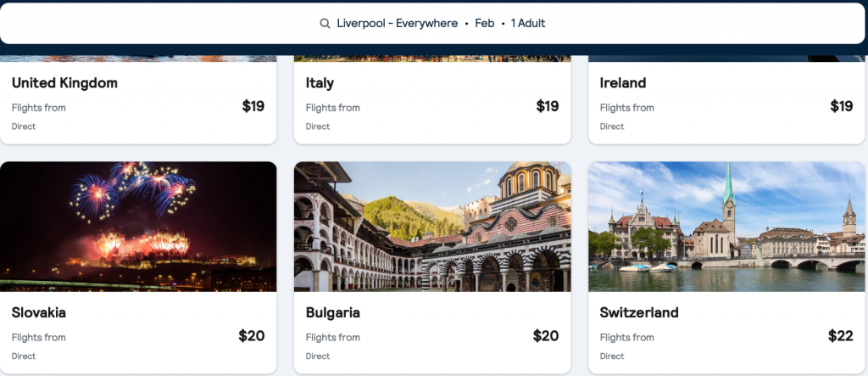Image resolution: width=868 pixels, height=376 pixels.
Task: Open the Slovakia fireworks photo
Action: (138, 227)
